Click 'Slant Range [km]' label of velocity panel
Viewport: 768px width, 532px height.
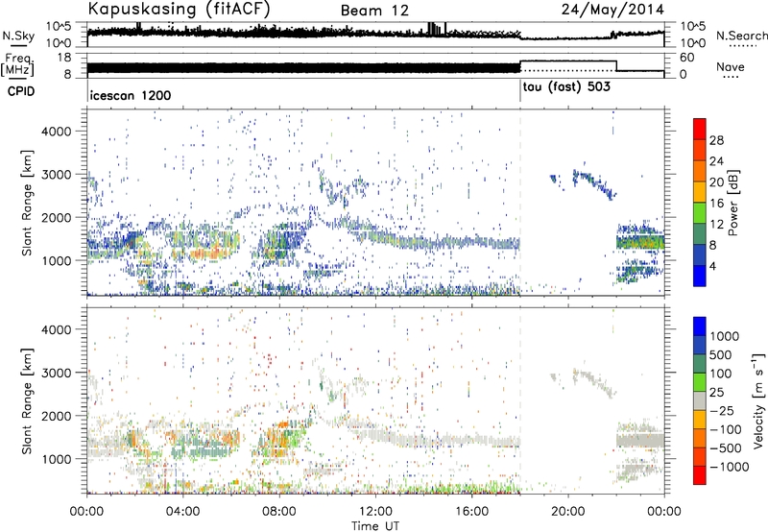coord(28,400)
